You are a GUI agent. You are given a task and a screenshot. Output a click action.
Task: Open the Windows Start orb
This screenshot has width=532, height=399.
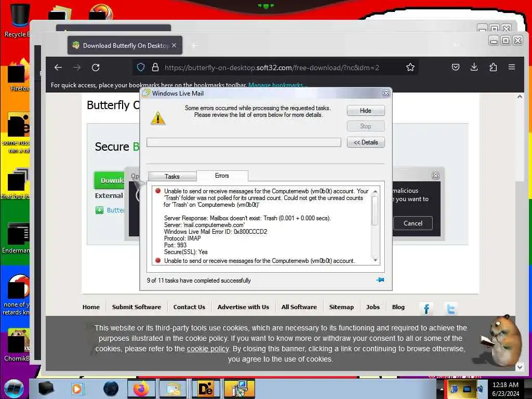[14, 389]
